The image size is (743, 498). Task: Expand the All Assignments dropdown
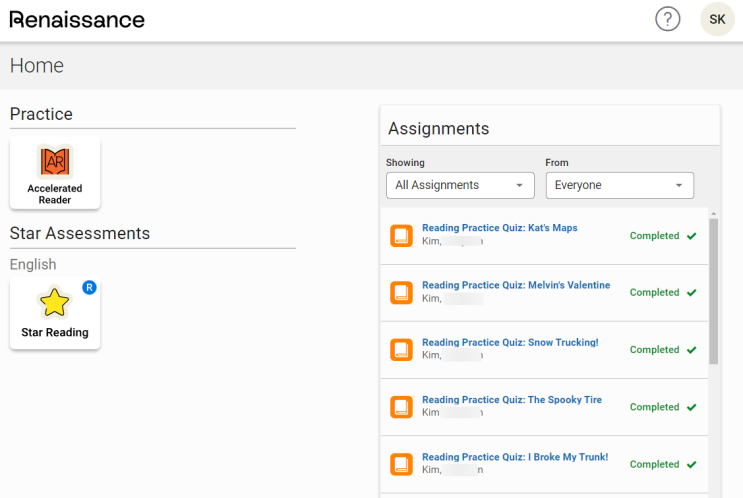(x=460, y=185)
